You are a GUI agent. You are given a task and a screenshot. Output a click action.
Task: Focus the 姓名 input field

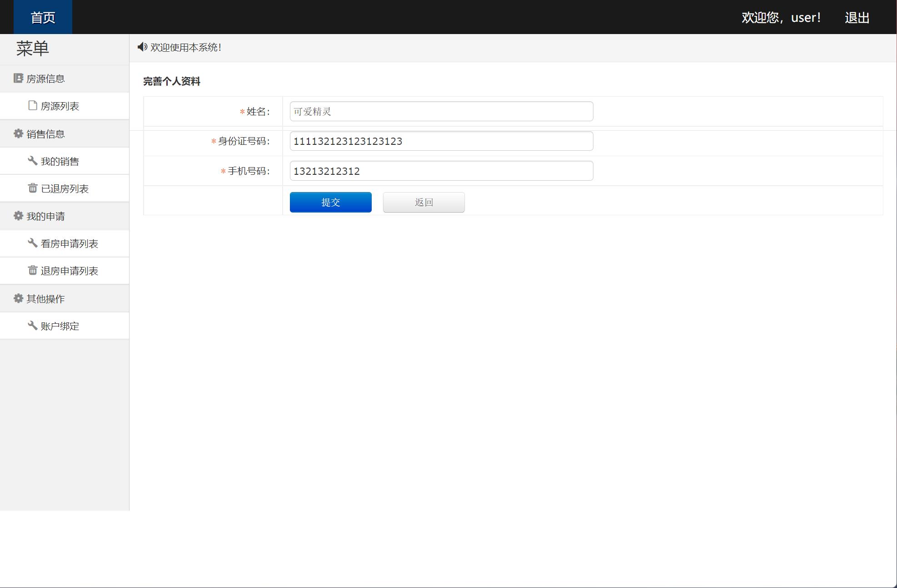click(441, 112)
